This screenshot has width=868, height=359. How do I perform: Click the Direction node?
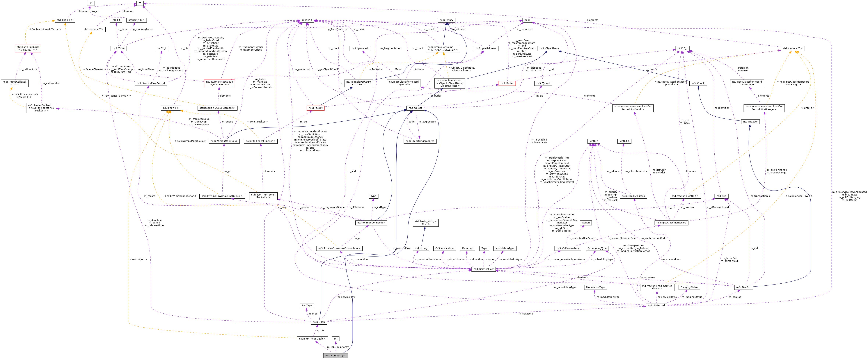coord(467,248)
